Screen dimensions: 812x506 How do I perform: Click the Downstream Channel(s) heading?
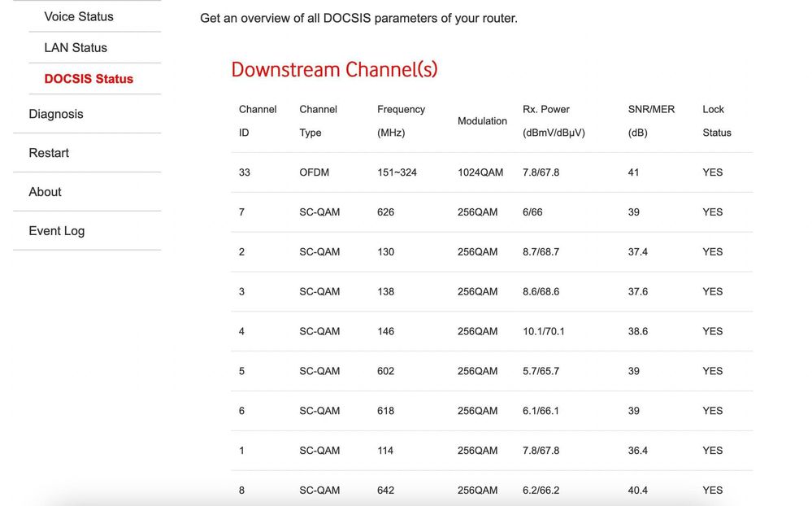pyautogui.click(x=334, y=69)
